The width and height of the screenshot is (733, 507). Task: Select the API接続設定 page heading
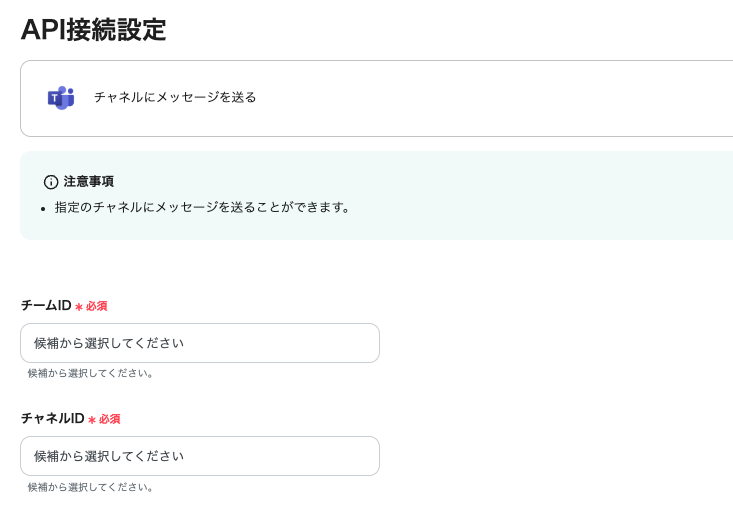(93, 30)
